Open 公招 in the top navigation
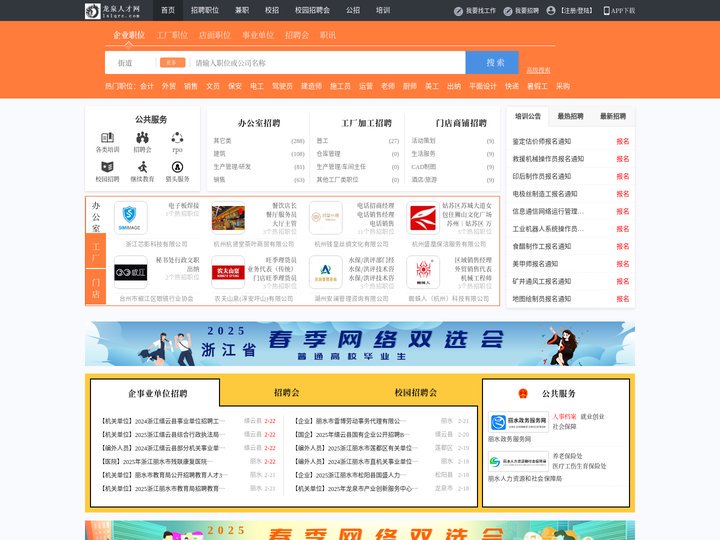 tap(353, 10)
